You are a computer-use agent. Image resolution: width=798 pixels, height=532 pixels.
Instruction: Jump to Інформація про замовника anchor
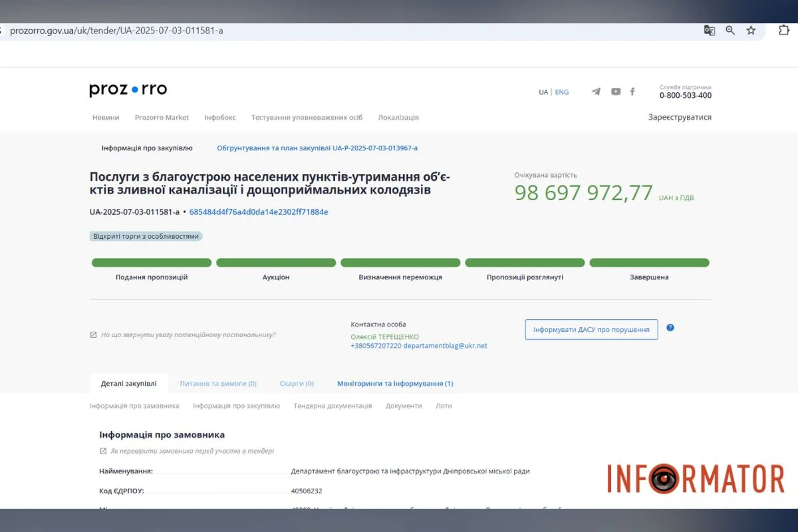pyautogui.click(x=134, y=406)
